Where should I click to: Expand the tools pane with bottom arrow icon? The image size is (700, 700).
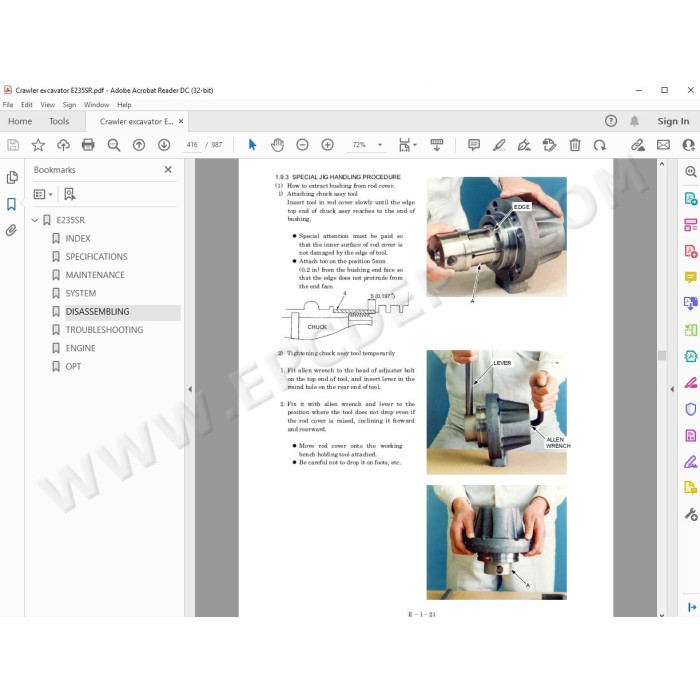(692, 607)
